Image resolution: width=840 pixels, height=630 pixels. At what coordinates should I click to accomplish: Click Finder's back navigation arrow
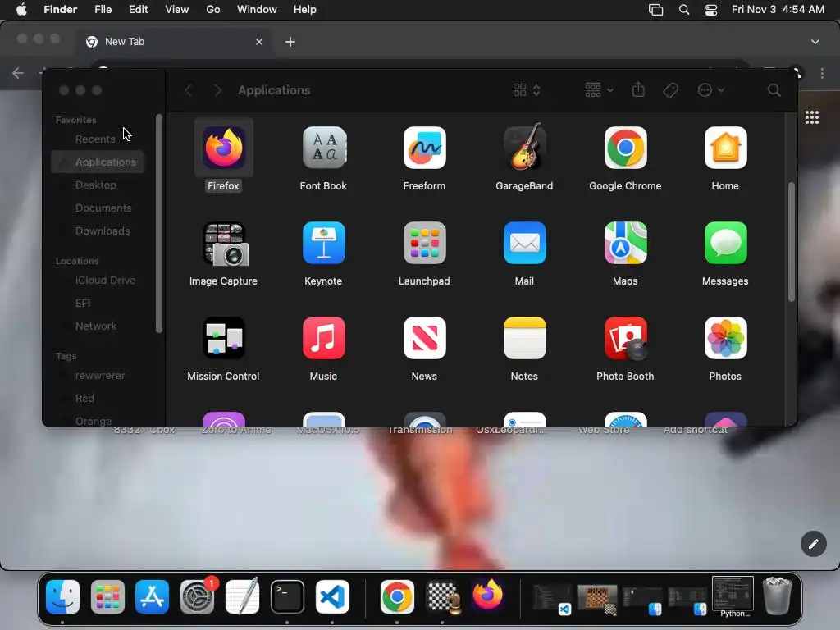pyautogui.click(x=188, y=90)
